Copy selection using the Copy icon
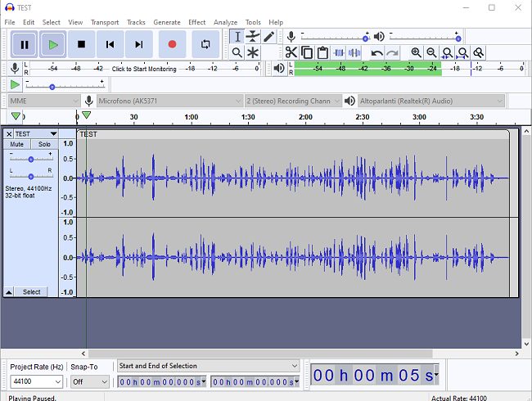Image resolution: width=532 pixels, height=401 pixels. 307,52
